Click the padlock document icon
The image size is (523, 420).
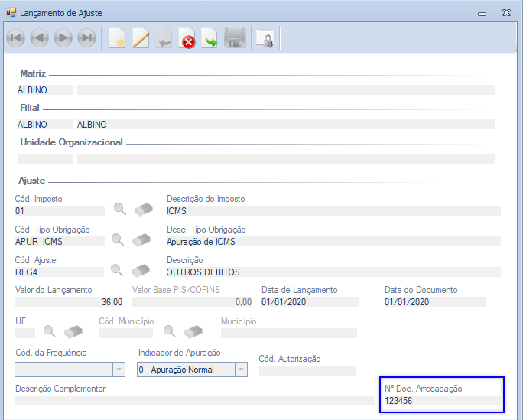pyautogui.click(x=265, y=39)
